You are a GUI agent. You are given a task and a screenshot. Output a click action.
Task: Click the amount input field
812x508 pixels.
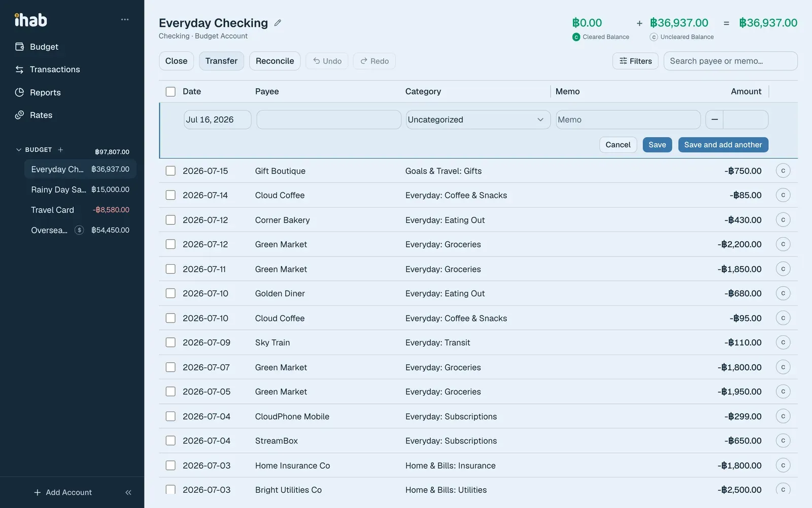click(745, 120)
